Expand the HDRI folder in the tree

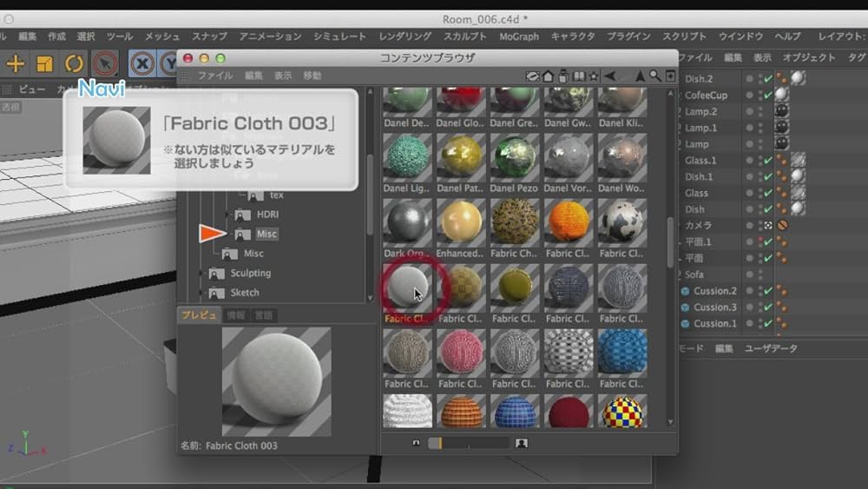[x=227, y=215]
